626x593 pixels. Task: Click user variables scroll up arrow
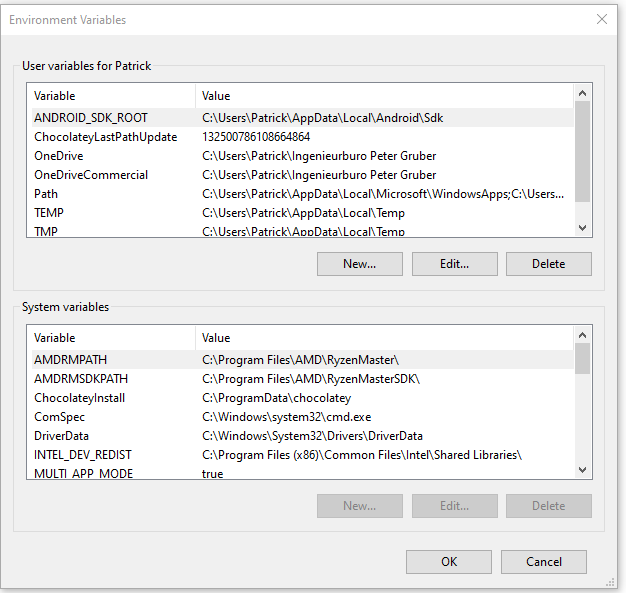pyautogui.click(x=582, y=93)
